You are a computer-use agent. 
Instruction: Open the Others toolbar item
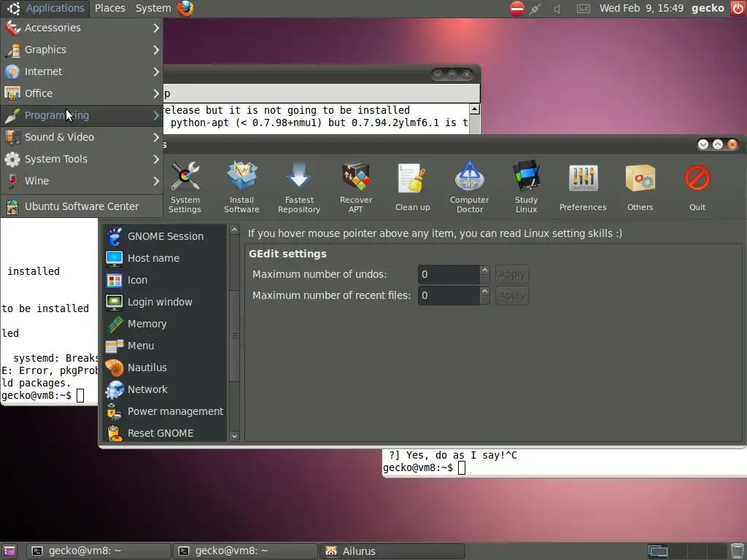(640, 188)
